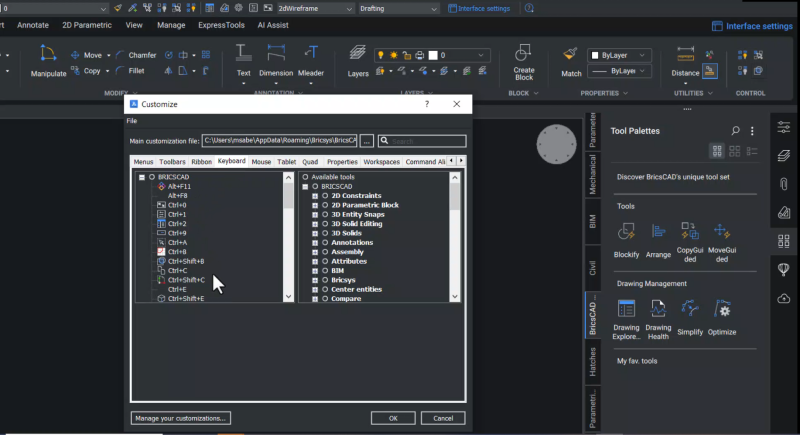Open Drawing Explorer tool
800x435 pixels.
626,320
